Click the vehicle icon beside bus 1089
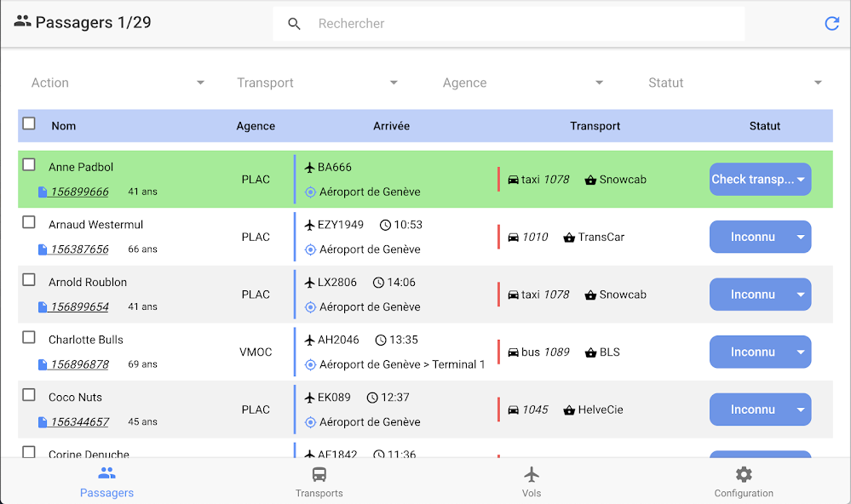 [x=513, y=352]
